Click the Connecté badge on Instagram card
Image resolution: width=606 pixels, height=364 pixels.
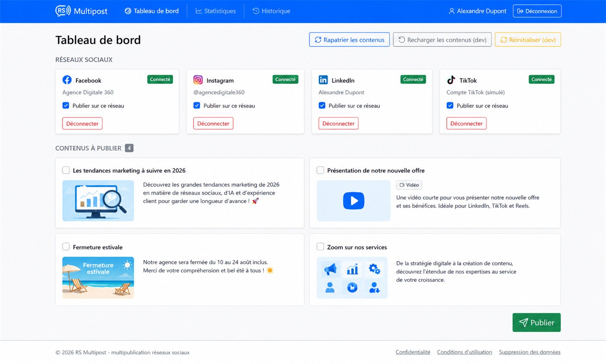[285, 79]
